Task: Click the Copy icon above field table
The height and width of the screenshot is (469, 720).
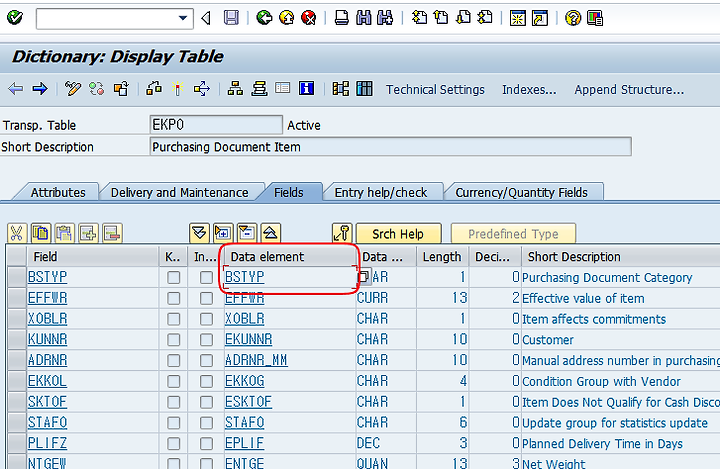Action: tap(40, 233)
